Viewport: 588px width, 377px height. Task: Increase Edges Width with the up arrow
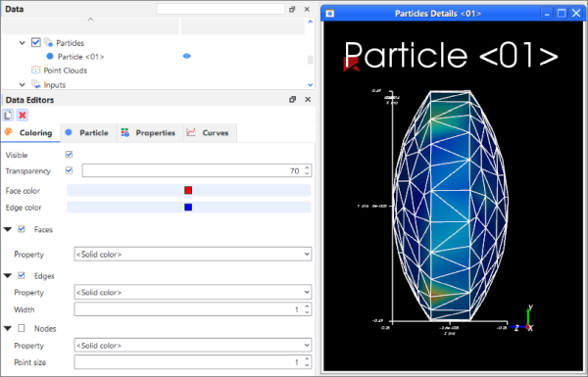[307, 306]
